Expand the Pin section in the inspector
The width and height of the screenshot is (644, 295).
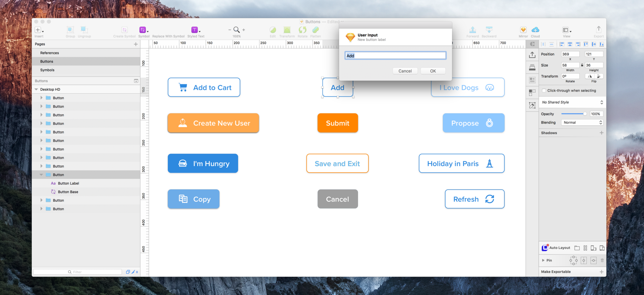tap(544, 260)
